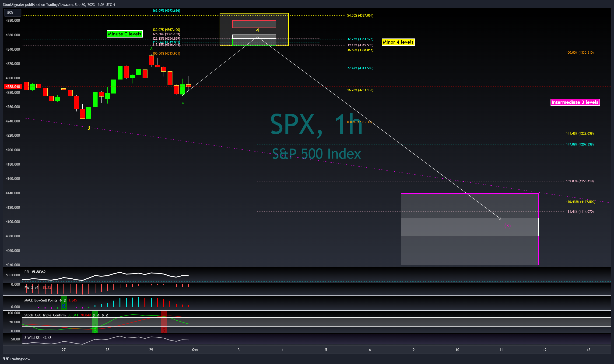
Task: Select fib label '39.13% (4345.596)'
Action: pyautogui.click(x=360, y=45)
